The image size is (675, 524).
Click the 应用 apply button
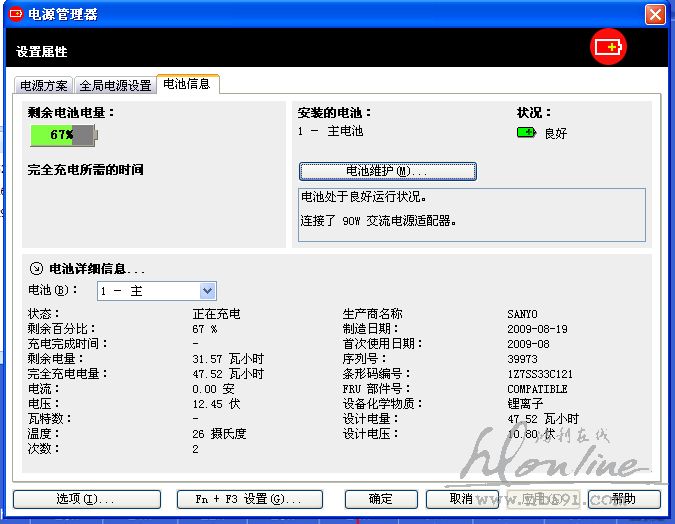[543, 499]
